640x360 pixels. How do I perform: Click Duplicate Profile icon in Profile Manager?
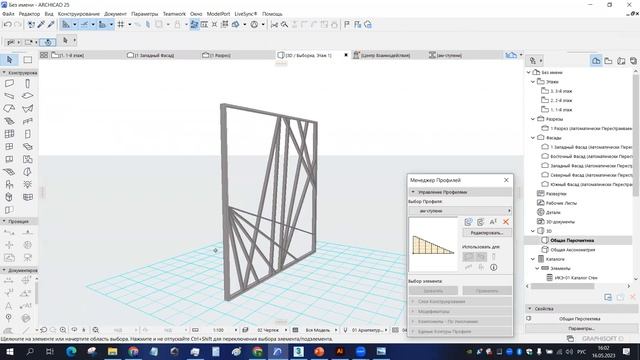481,222
